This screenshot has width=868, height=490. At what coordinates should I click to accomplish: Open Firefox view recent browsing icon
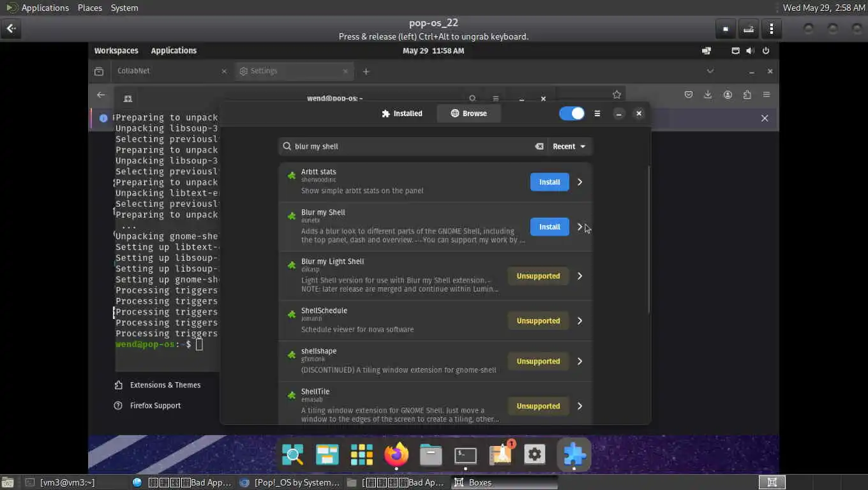99,71
